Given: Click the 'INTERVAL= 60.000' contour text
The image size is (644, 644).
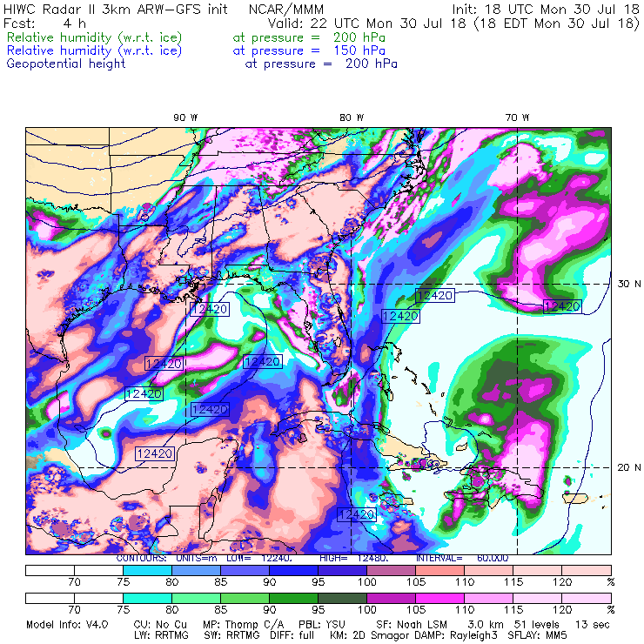Looking at the screenshot, I should [x=462, y=558].
